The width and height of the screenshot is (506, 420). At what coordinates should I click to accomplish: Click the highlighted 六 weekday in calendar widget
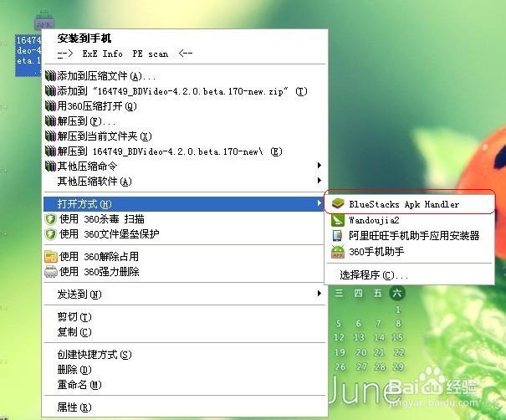click(397, 293)
